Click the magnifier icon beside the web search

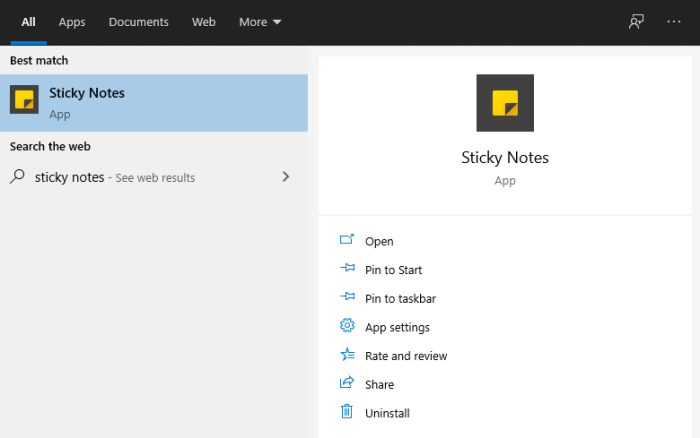click(x=18, y=177)
